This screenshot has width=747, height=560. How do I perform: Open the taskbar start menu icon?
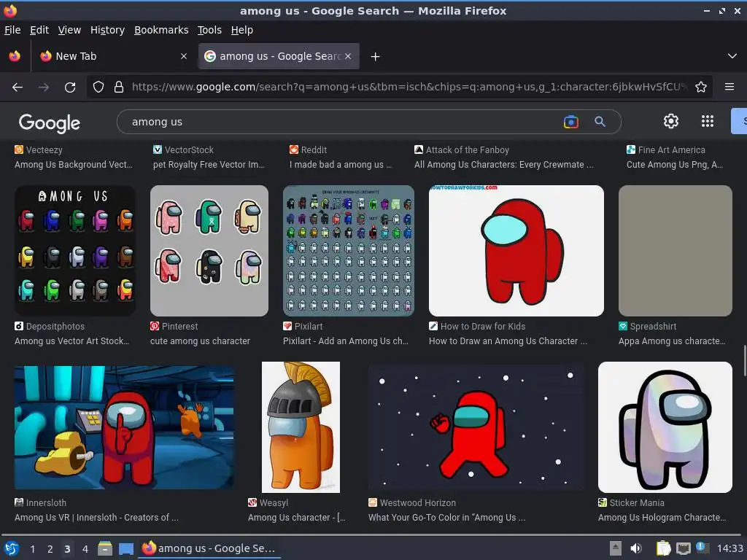coord(12,548)
